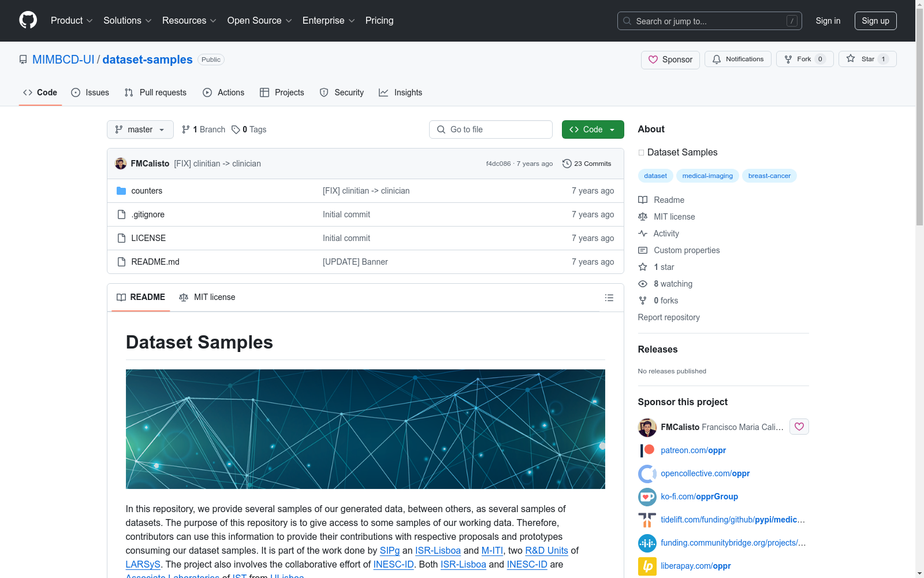Open the f4dc086 commit hash
This screenshot has width=924, height=578.
[498, 164]
